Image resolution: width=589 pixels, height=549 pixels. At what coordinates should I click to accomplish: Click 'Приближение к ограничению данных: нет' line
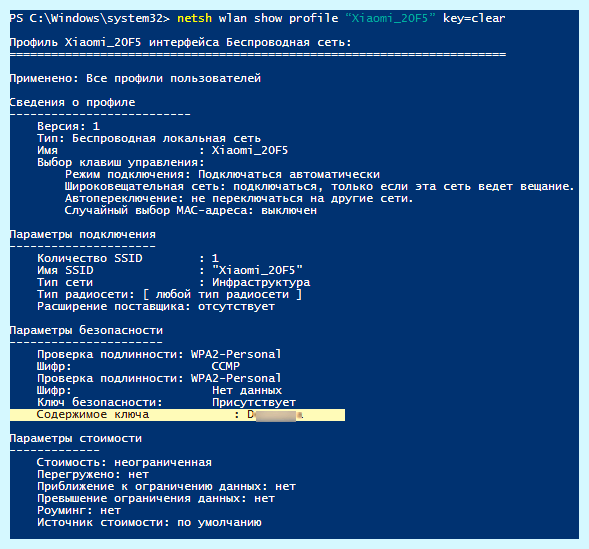[166, 486]
